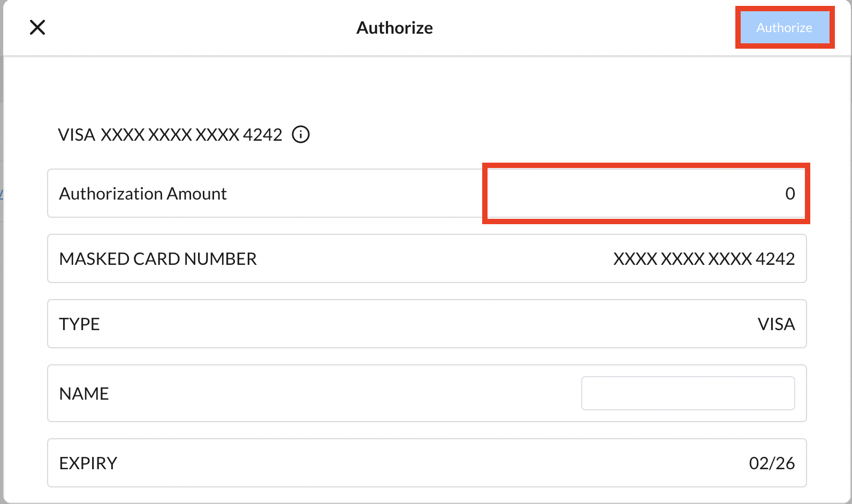Close the Authorize dialog with the X
Screen dimensions: 852x504
coord(37,27)
